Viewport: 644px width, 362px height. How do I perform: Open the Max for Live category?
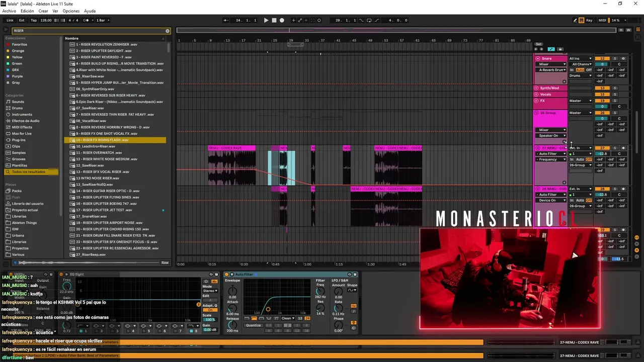click(22, 134)
